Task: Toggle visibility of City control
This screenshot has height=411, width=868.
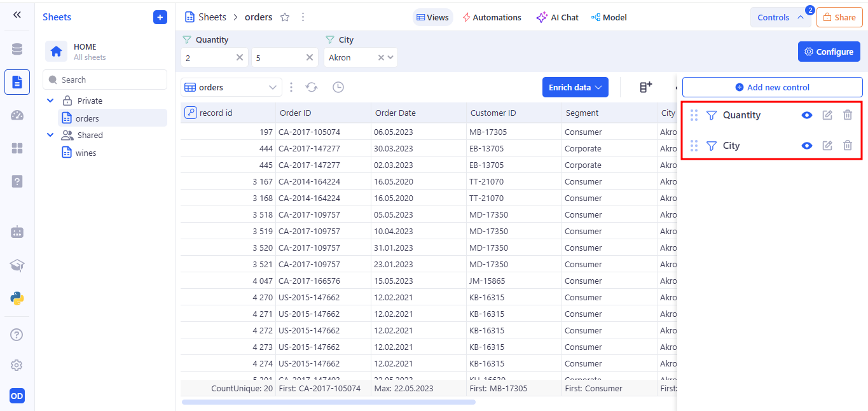Action: pyautogui.click(x=806, y=146)
